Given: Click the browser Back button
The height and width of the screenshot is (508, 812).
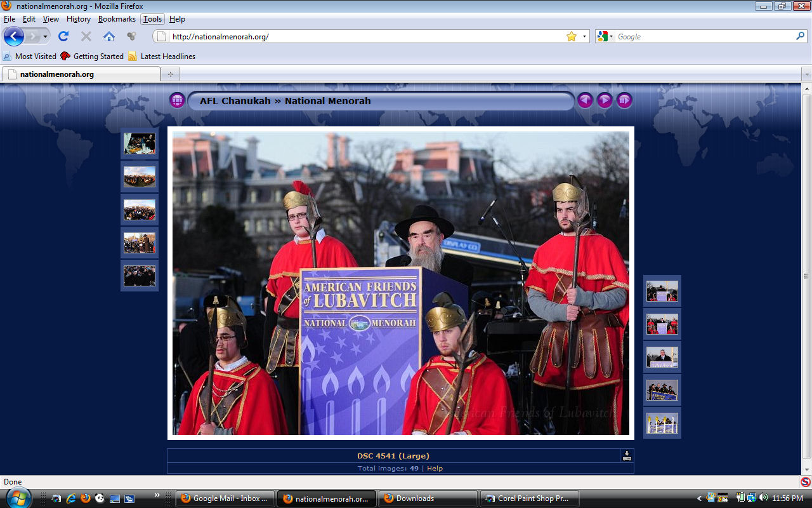Looking at the screenshot, I should pos(14,36).
